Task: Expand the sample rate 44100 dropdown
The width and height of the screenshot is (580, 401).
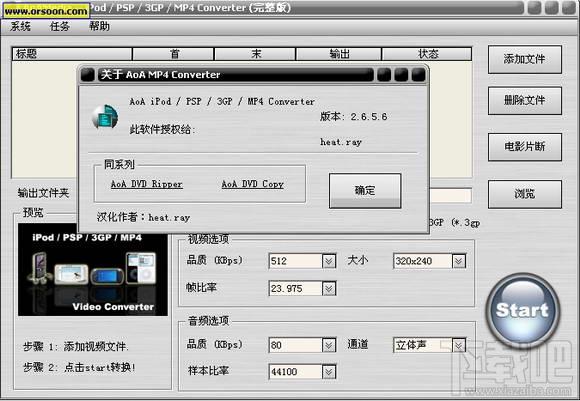Action: tap(329, 372)
